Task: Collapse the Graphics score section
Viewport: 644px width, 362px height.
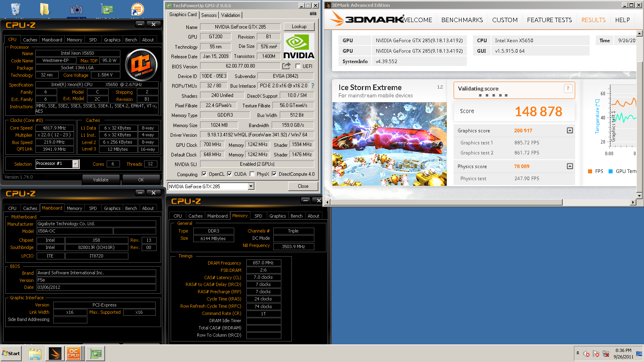Action: pos(570,130)
